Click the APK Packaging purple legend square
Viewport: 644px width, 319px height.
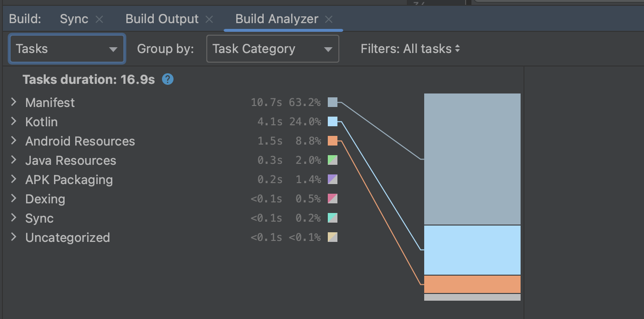[332, 179]
